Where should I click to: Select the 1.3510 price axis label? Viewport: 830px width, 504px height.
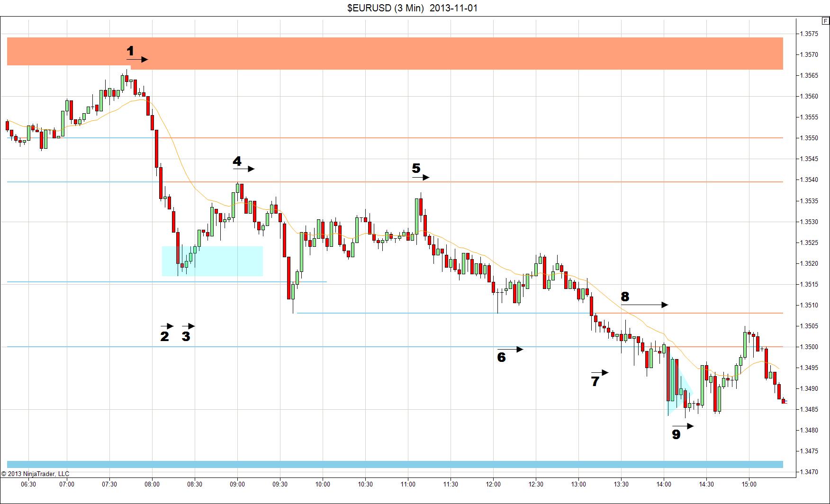809,305
